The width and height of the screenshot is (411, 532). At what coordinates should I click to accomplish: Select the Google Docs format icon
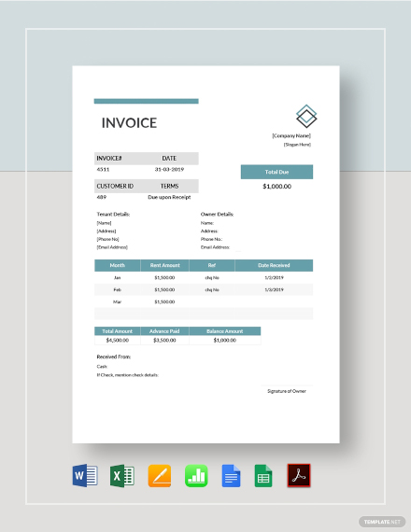(x=231, y=476)
